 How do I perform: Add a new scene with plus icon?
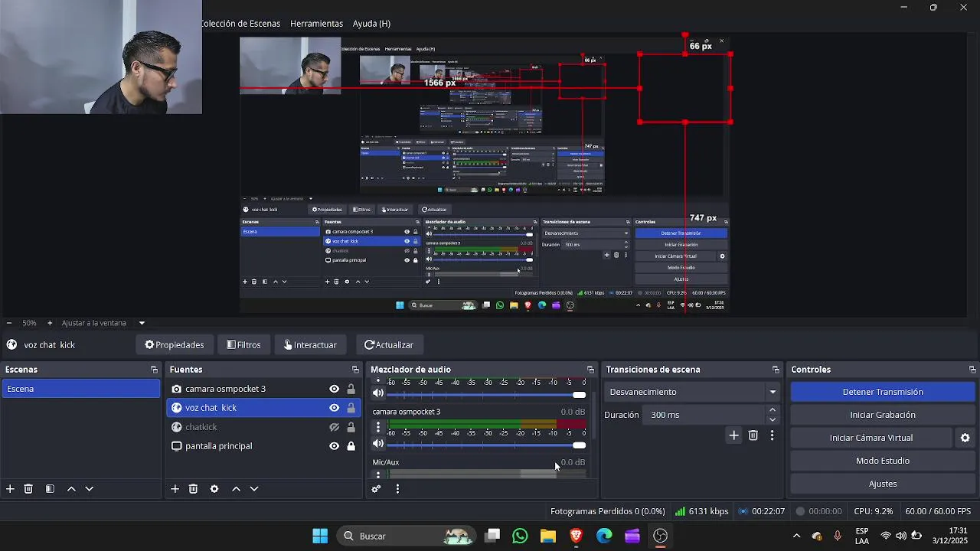(10, 488)
